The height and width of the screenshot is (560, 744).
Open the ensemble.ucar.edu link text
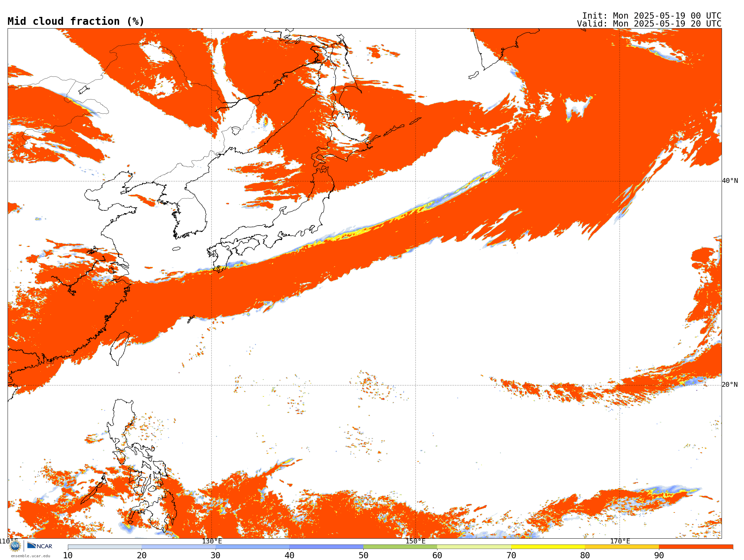point(30,556)
